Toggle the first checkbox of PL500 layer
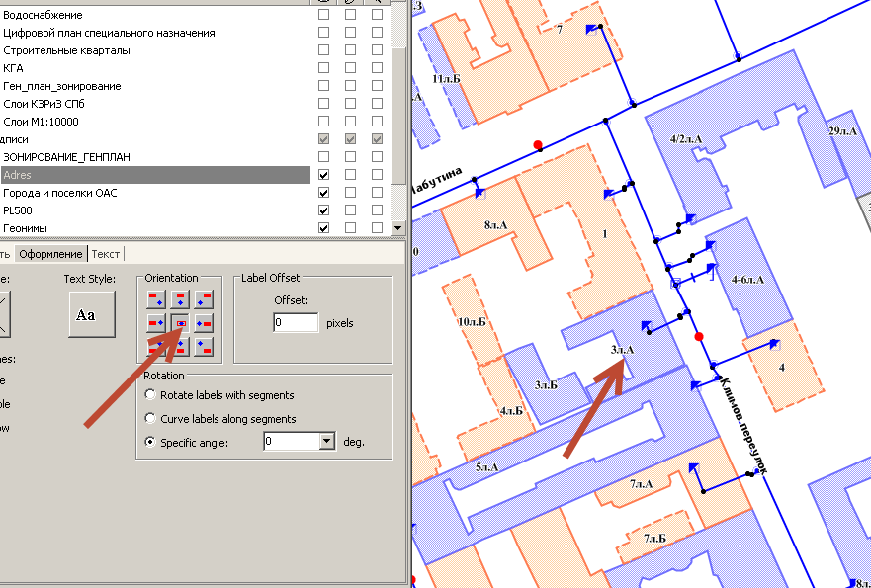The height and width of the screenshot is (588, 871). [323, 210]
